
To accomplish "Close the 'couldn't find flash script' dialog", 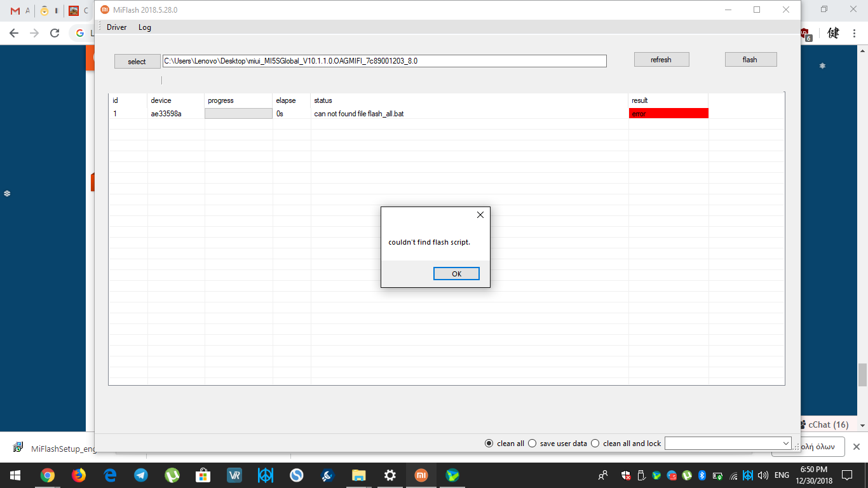I will pyautogui.click(x=480, y=215).
